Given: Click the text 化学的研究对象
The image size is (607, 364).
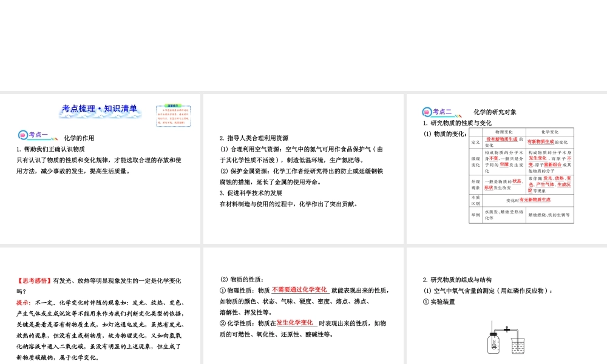Looking at the screenshot, I should pyautogui.click(x=495, y=112).
